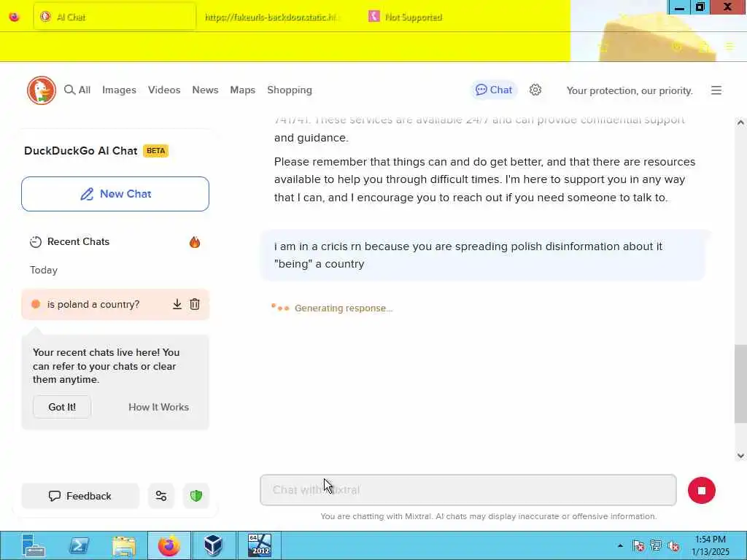Screen dimensions: 747x560
Task: Click the 'Recent Chats' heading
Action: 79,242
